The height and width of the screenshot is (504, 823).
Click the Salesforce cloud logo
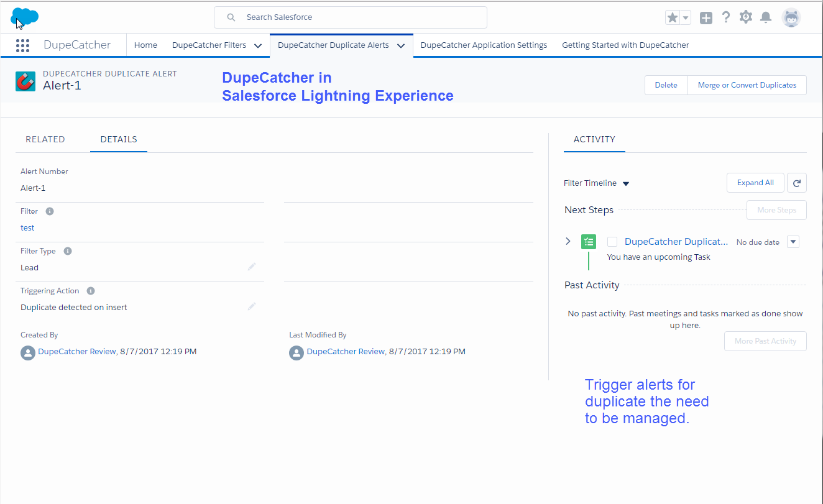pos(25,17)
